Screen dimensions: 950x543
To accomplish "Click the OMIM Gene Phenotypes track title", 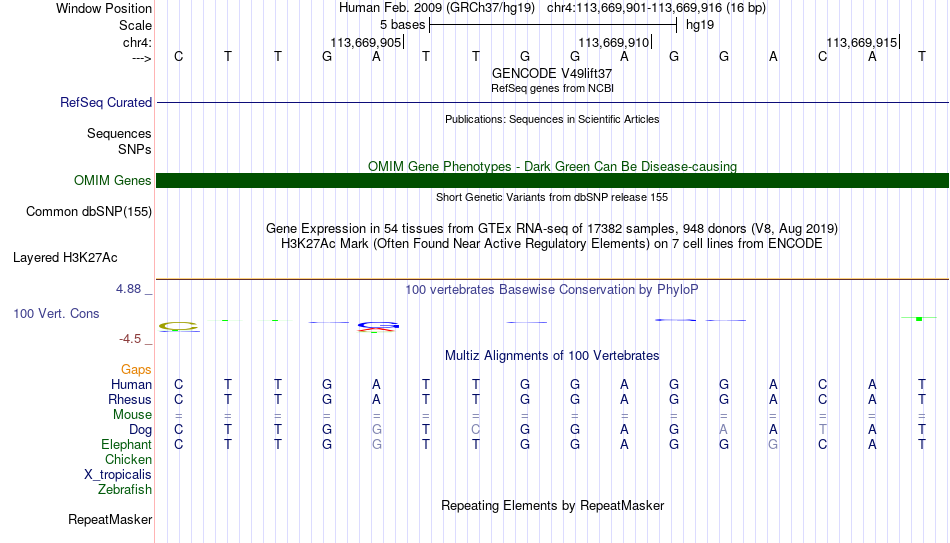I will (552, 167).
